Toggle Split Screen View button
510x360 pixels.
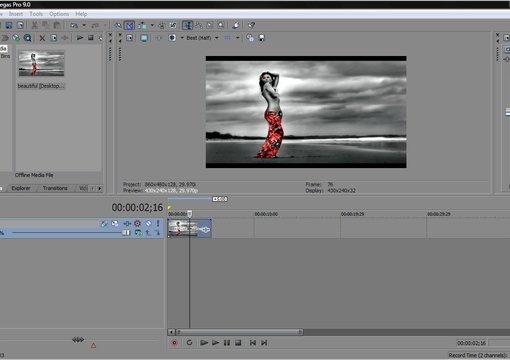(172, 38)
